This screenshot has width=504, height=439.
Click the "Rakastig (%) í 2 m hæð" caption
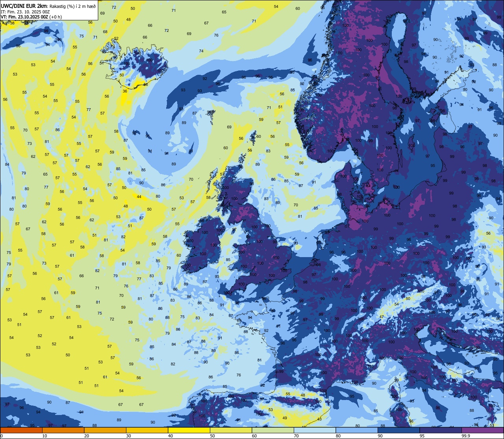pyautogui.click(x=72, y=6)
